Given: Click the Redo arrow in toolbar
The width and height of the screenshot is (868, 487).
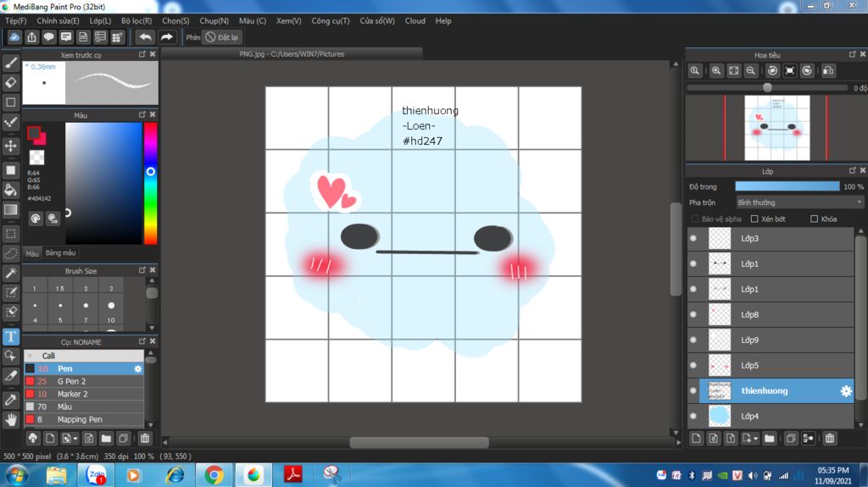Looking at the screenshot, I should click(x=166, y=37).
